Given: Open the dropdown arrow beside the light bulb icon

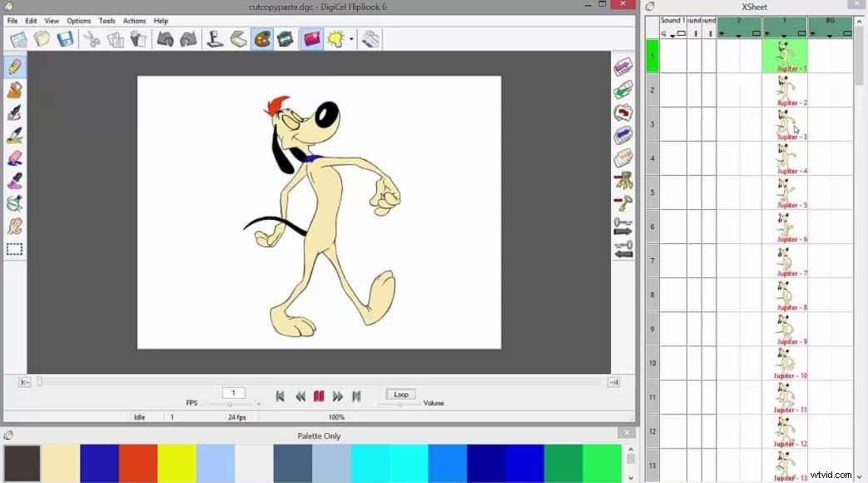Looking at the screenshot, I should (352, 40).
